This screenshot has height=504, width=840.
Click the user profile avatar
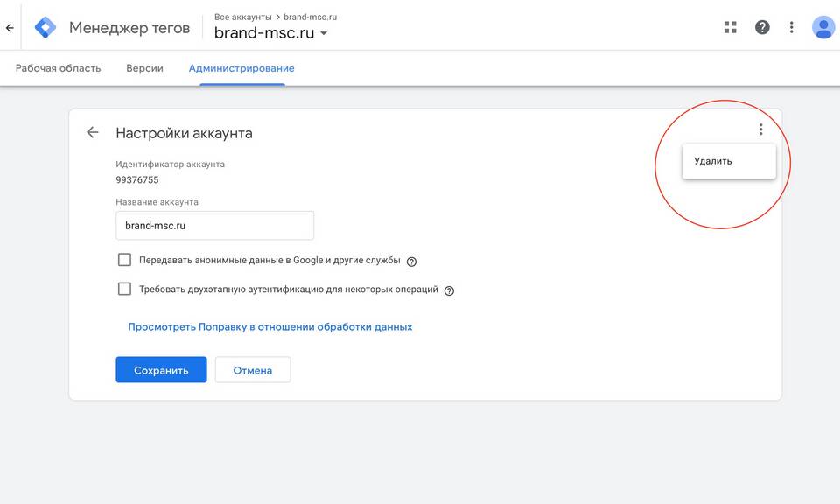click(x=822, y=27)
